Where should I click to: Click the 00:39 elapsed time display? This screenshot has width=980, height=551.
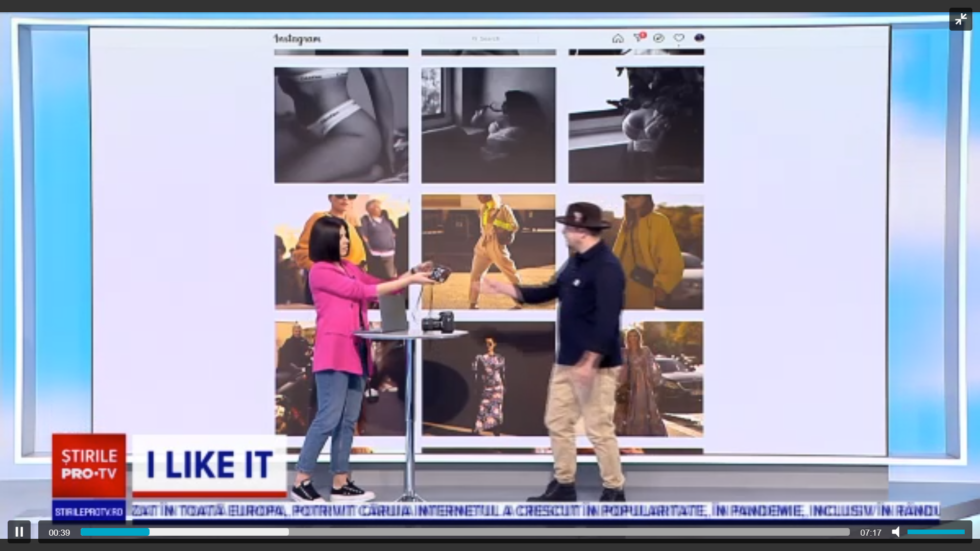pyautogui.click(x=59, y=532)
